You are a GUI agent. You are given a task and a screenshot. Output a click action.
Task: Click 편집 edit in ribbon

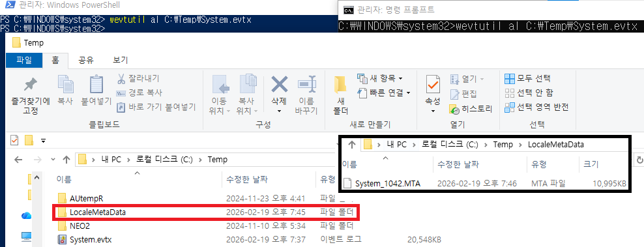tap(463, 94)
